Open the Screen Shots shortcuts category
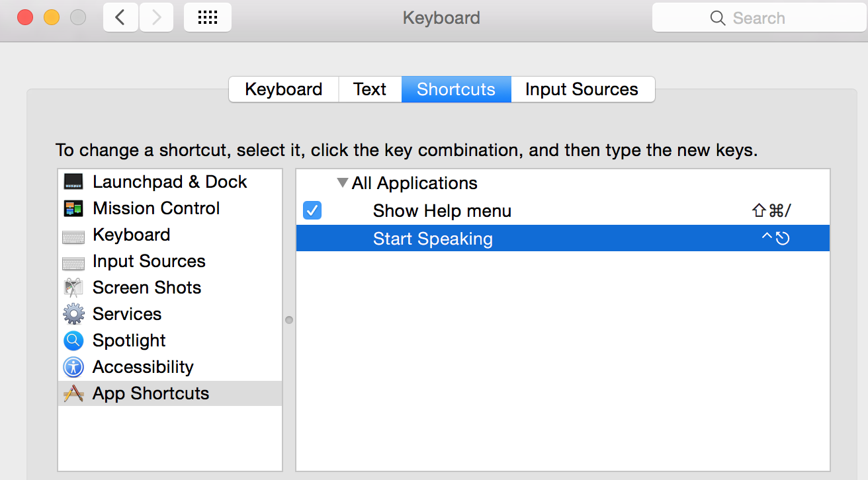868x480 pixels. (73, 287)
